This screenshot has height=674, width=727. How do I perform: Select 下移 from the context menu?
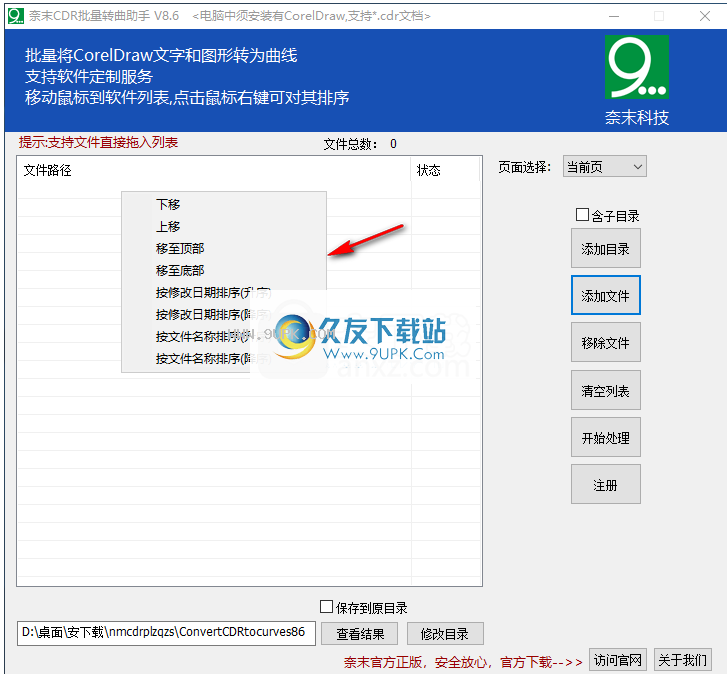tap(224, 204)
